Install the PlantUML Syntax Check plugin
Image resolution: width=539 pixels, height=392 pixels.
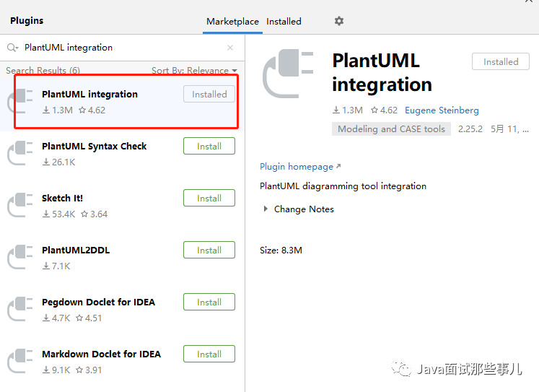pos(209,146)
